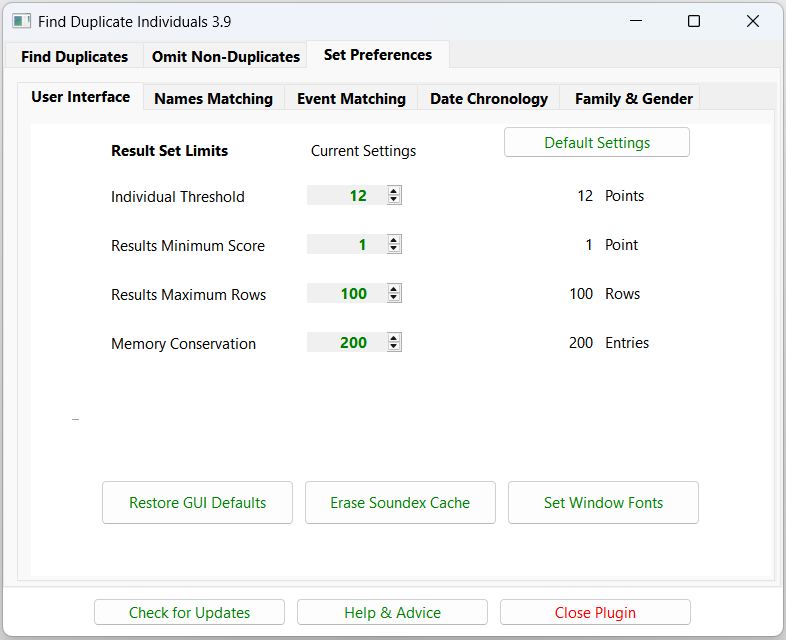Minimize the Find Duplicate Individuals window
This screenshot has width=786, height=640.
pyautogui.click(x=636, y=21)
